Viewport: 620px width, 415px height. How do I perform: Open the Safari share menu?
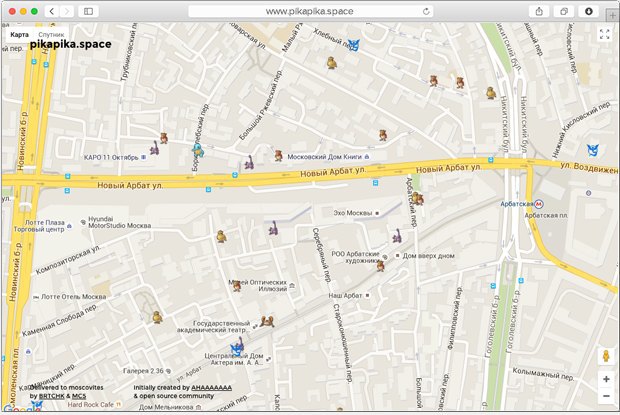(x=539, y=11)
